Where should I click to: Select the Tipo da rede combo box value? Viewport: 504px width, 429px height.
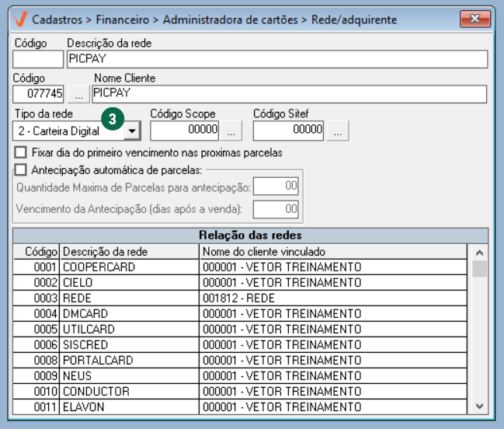[68, 131]
